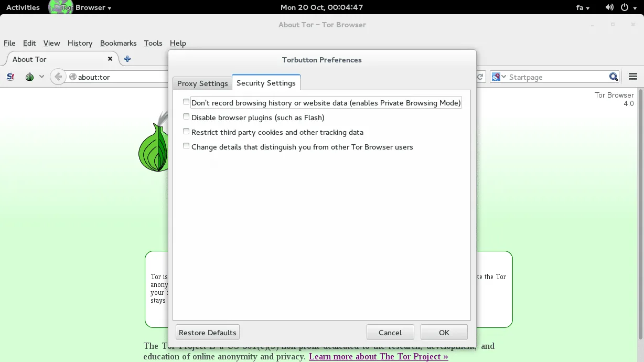This screenshot has height=362, width=644.
Task: Enable Restrict third party cookies checkbox
Action: pyautogui.click(x=186, y=131)
